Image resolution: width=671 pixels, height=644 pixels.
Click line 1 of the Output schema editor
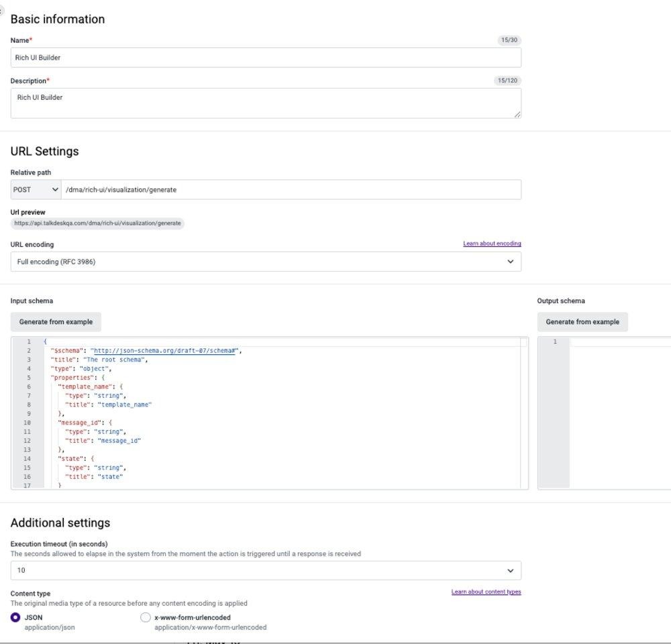(x=621, y=341)
